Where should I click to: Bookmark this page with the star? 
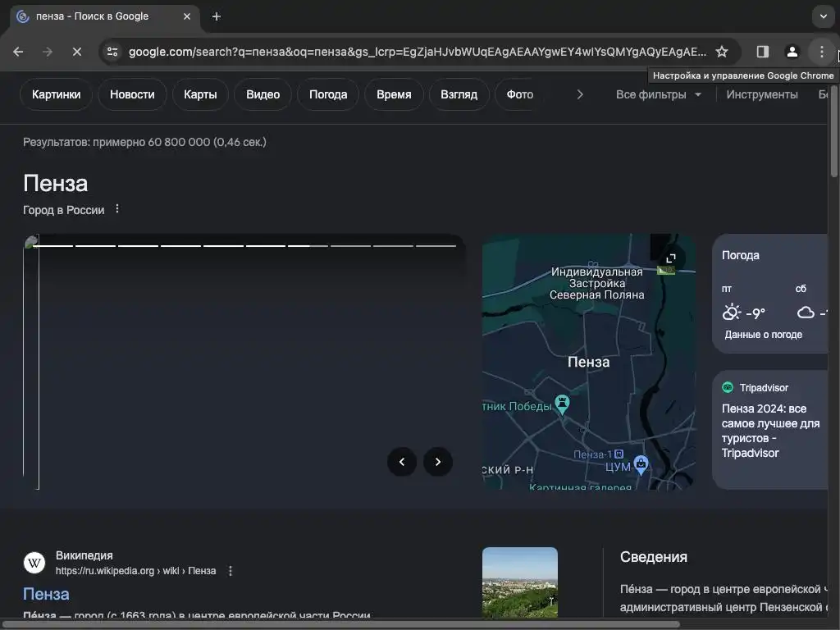[x=722, y=52]
